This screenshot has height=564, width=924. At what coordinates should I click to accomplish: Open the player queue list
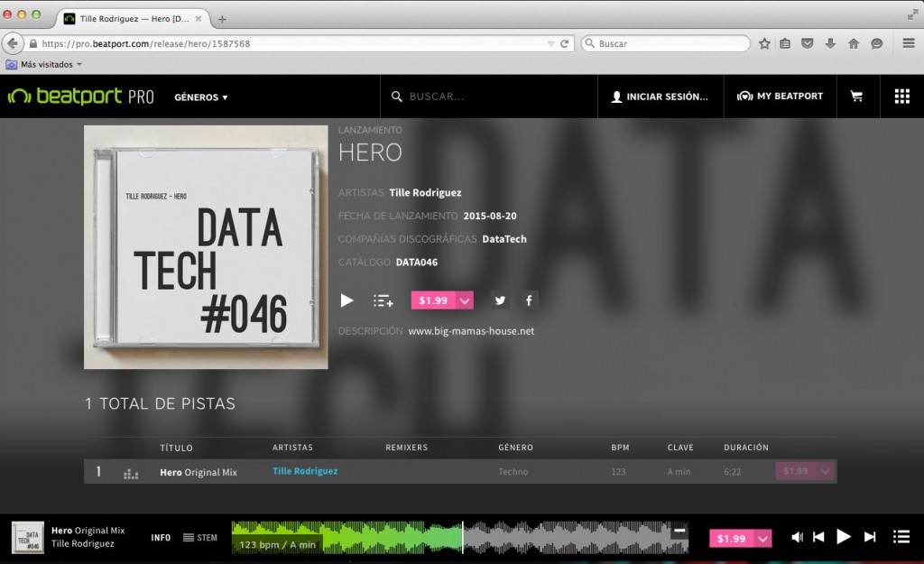pyautogui.click(x=901, y=537)
